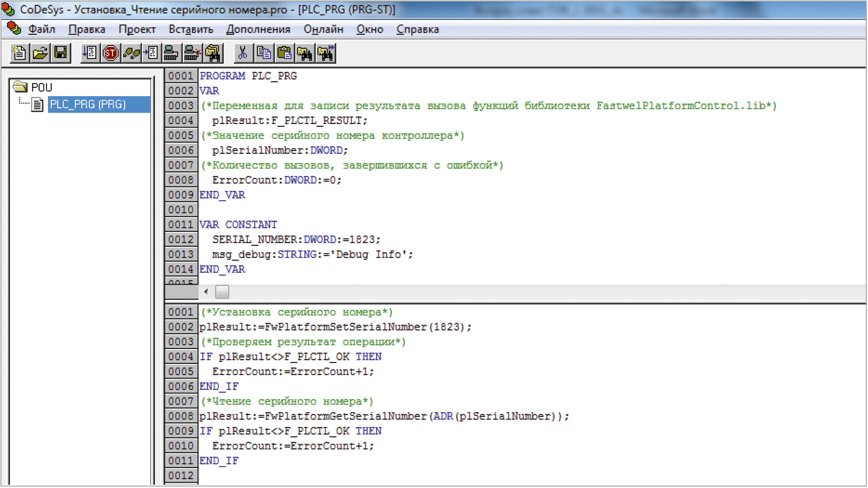Click code line number 0008
This screenshot has height=488, width=868.
click(181, 416)
